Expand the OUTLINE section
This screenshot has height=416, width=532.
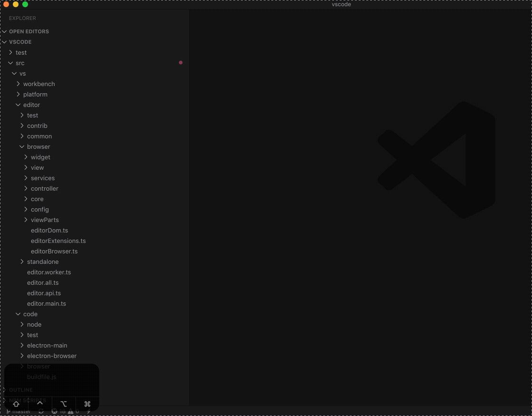(21, 390)
